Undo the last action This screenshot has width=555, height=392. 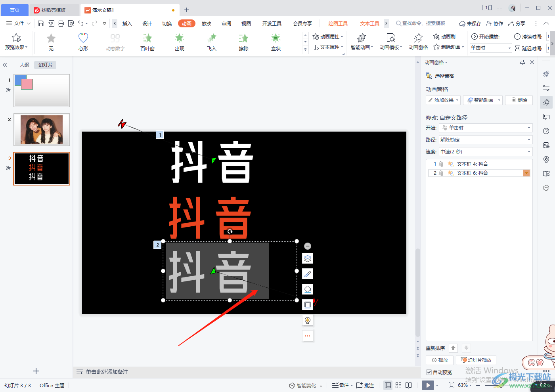[81, 23]
